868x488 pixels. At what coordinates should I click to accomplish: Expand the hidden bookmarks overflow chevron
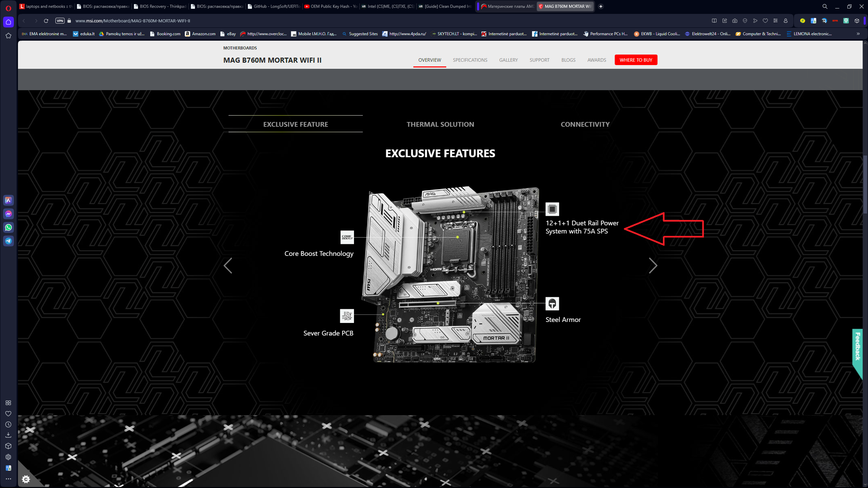click(x=858, y=34)
